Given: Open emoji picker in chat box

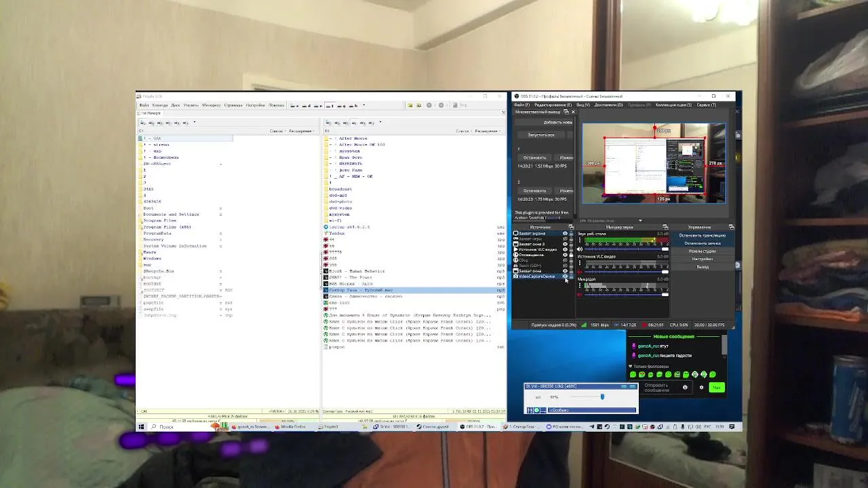Looking at the screenshot, I should click(x=685, y=387).
